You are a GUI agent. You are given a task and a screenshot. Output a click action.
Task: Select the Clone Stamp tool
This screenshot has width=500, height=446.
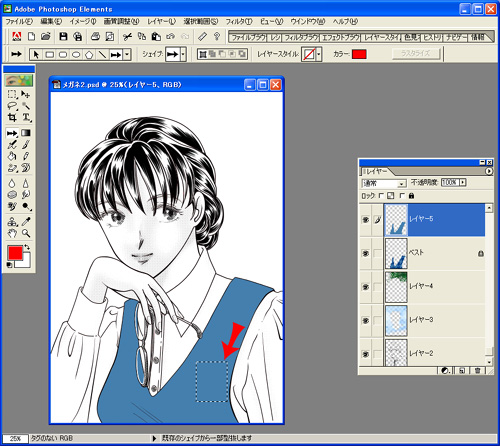pyautogui.click(x=12, y=222)
